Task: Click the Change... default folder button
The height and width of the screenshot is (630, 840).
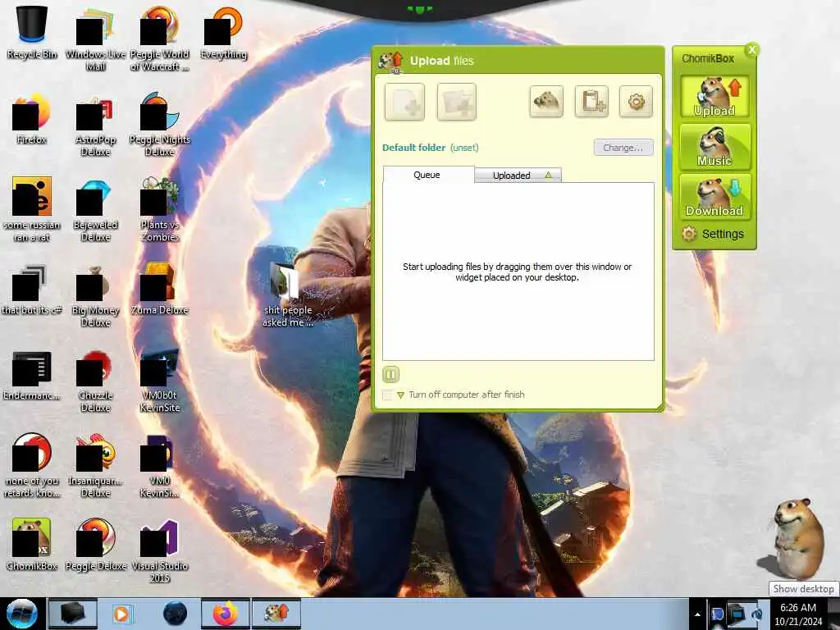Action: (x=623, y=148)
